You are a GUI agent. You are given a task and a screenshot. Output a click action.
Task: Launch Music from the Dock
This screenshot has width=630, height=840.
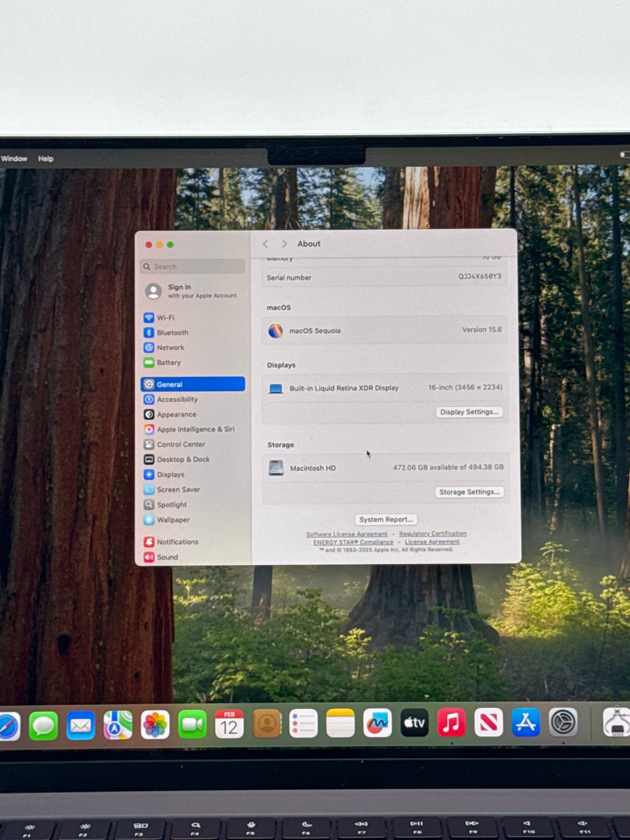[451, 722]
